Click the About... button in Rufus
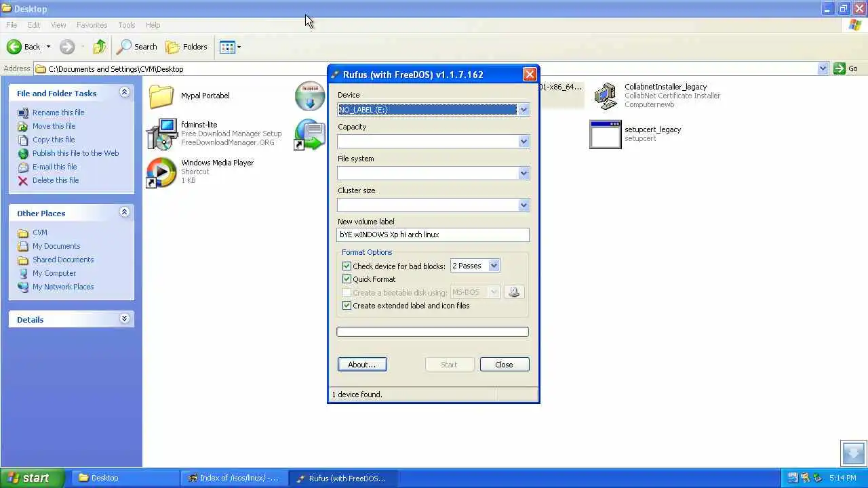 362,365
